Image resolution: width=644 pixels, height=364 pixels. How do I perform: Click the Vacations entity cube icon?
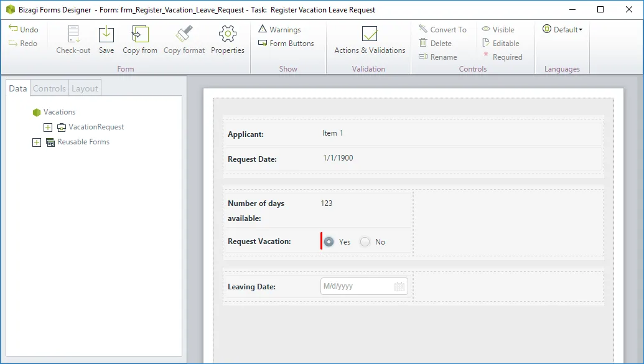(x=37, y=112)
